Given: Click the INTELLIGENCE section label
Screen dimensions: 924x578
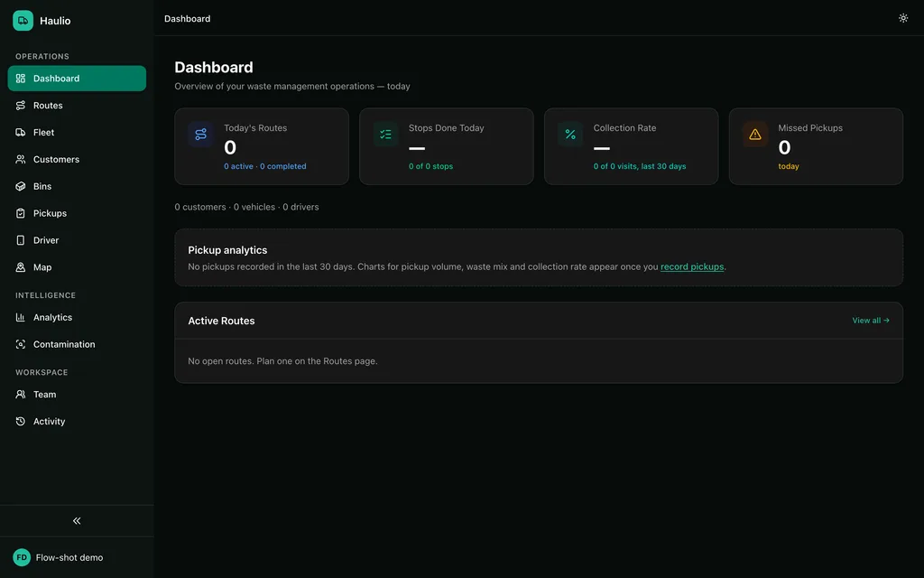Looking at the screenshot, I should (x=45, y=295).
